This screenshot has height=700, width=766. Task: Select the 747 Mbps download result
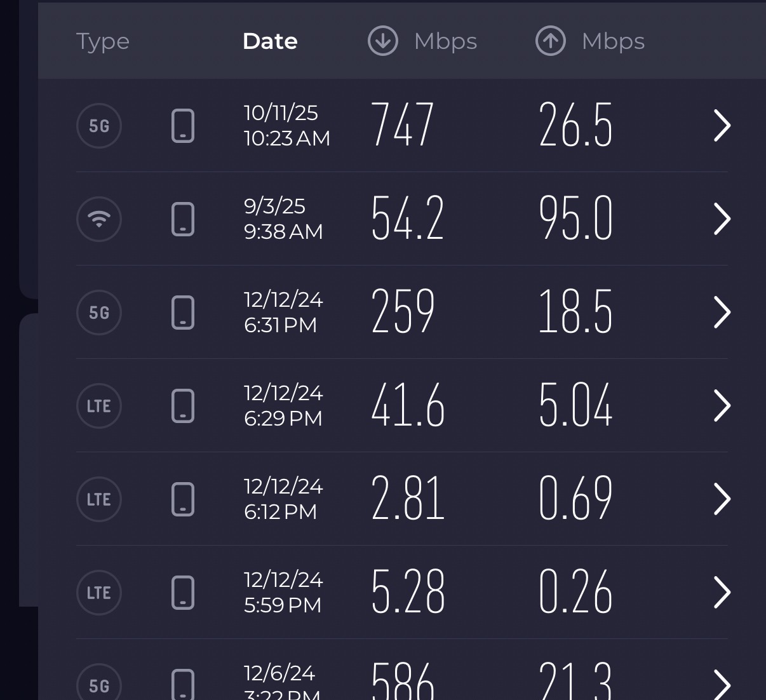[403, 125]
